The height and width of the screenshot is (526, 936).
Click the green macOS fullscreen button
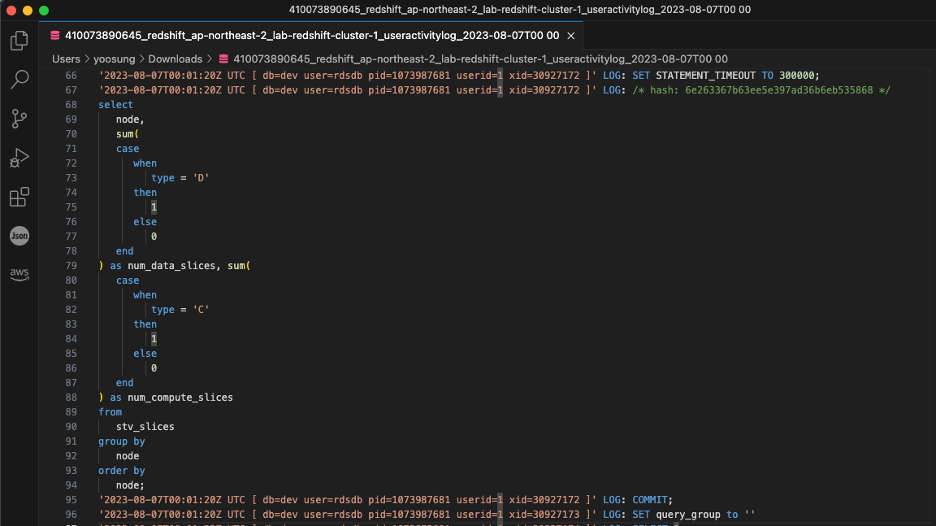click(x=44, y=10)
